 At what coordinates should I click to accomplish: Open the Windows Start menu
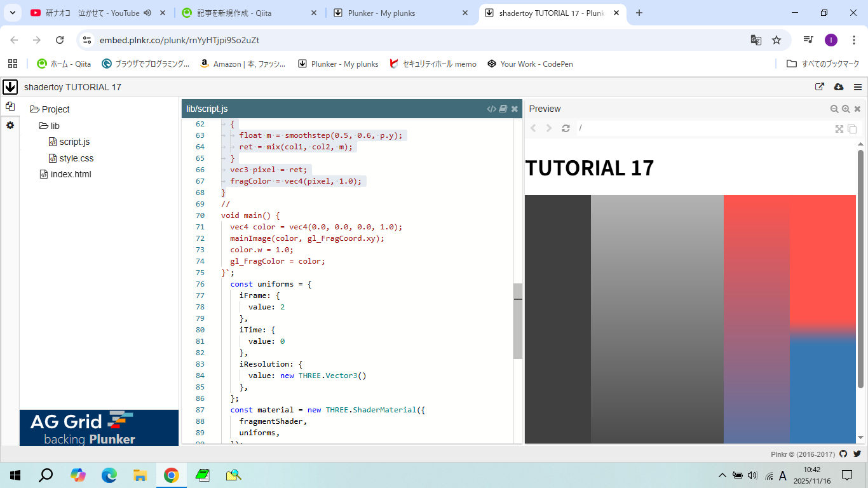pos(15,475)
